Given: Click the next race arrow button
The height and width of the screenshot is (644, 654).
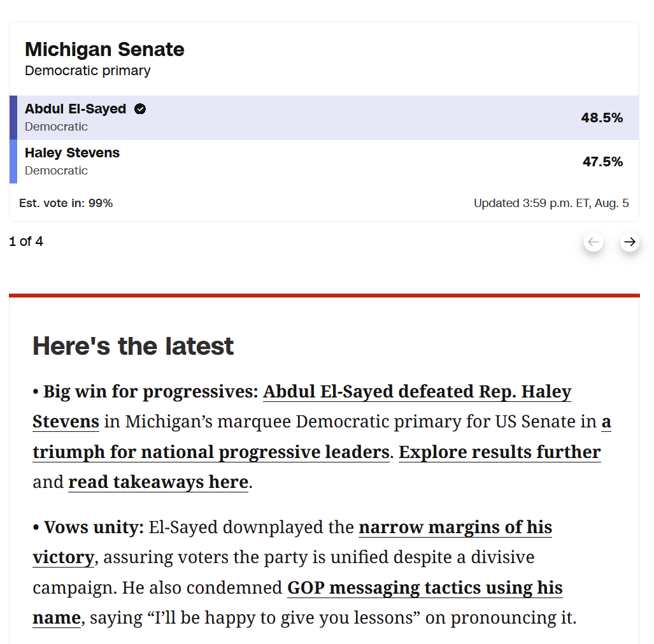Looking at the screenshot, I should tap(629, 242).
